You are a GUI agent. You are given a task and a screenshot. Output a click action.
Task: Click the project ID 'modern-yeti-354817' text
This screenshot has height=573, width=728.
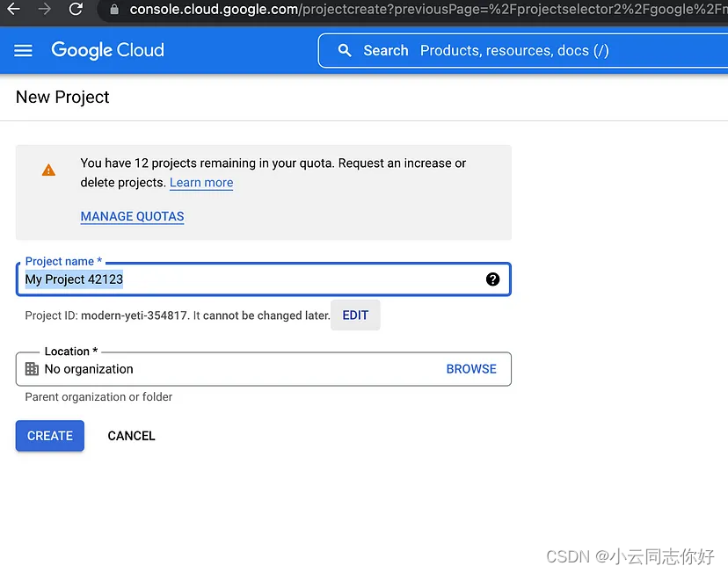[134, 316]
